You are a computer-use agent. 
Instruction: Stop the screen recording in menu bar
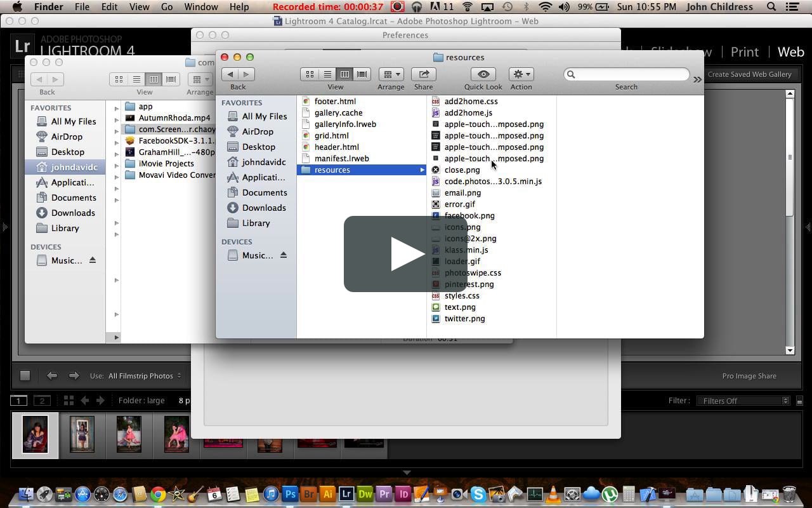pos(397,7)
